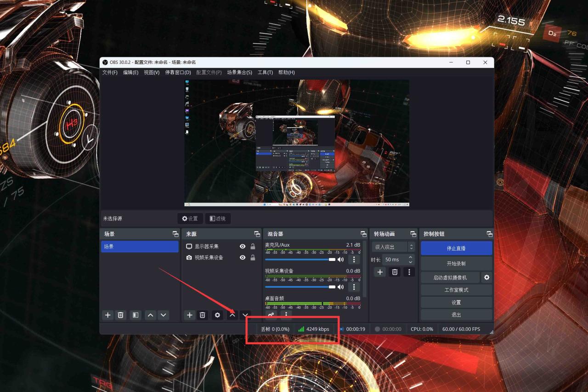Undock the 场景 panel via its float icon
This screenshot has width=588, height=392.
tap(175, 234)
